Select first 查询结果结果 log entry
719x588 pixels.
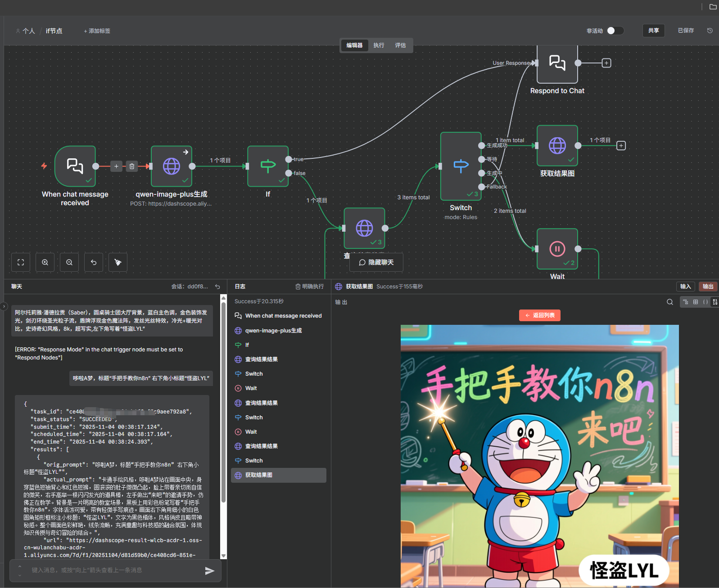[279, 359]
